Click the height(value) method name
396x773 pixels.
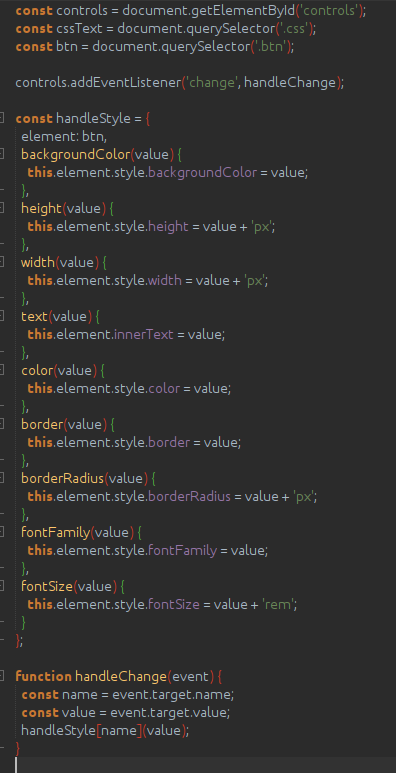[x=41, y=208]
